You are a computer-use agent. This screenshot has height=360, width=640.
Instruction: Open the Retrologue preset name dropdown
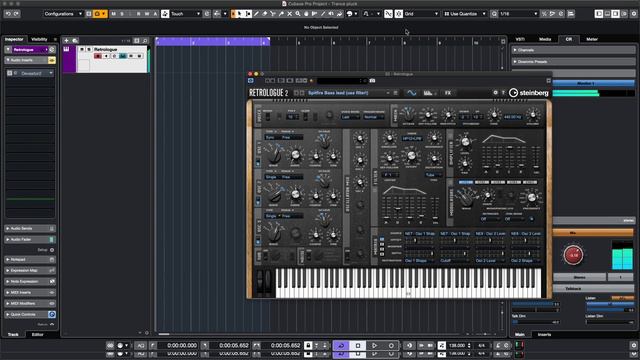click(348, 93)
